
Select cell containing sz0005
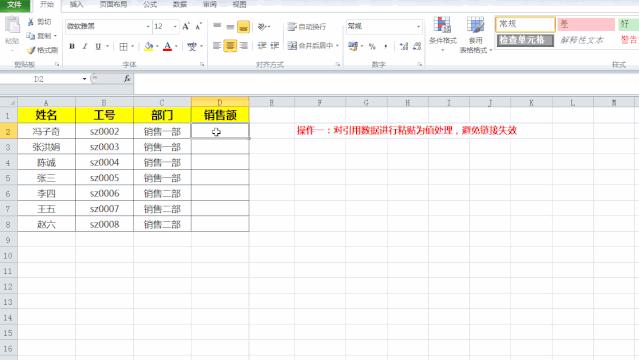click(104, 178)
